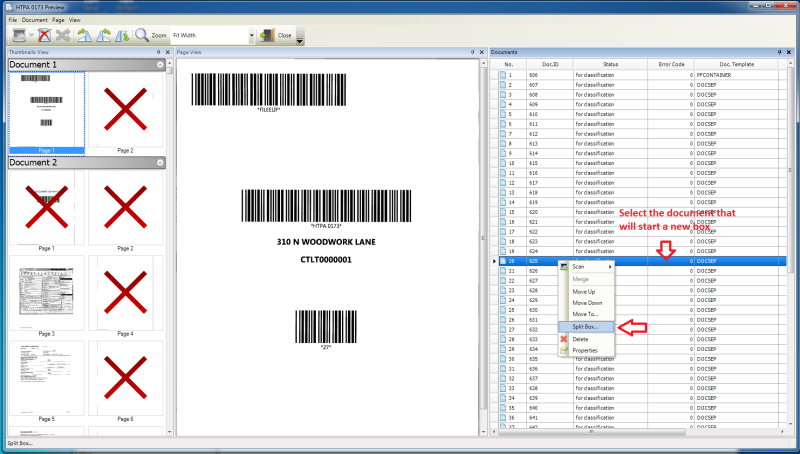The width and height of the screenshot is (800, 454).
Task: Open the Fit Width zoom dropdown
Action: (x=251, y=35)
